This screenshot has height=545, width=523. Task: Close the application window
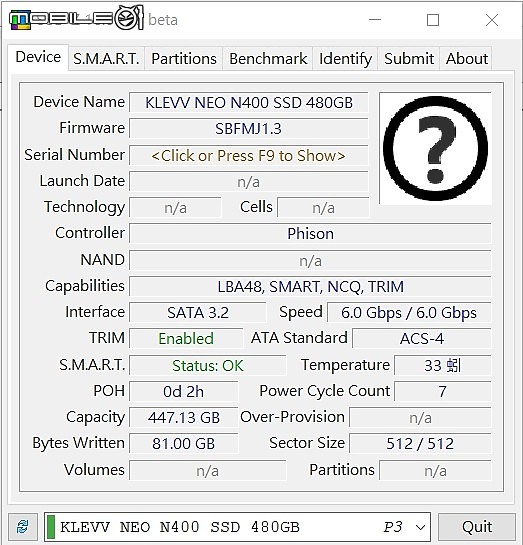(x=492, y=20)
